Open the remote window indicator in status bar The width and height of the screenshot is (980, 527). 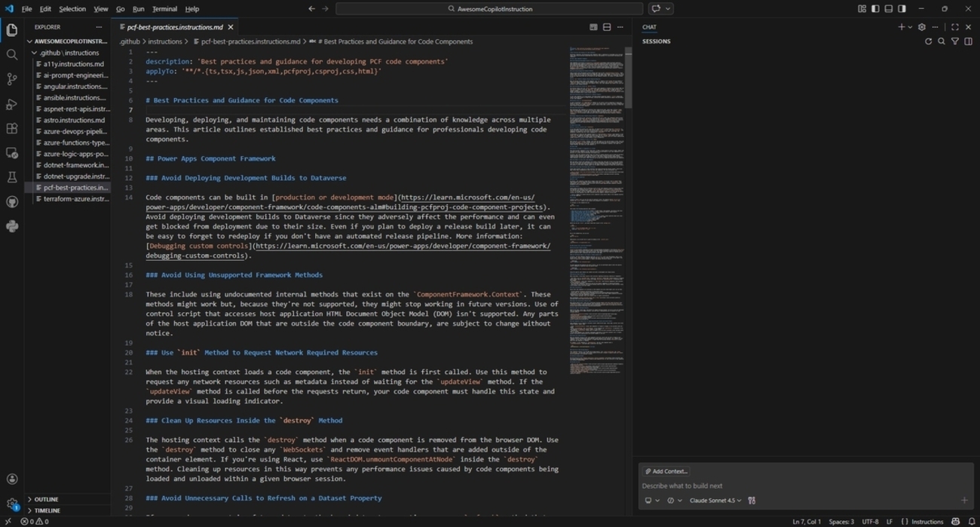[x=8, y=522]
